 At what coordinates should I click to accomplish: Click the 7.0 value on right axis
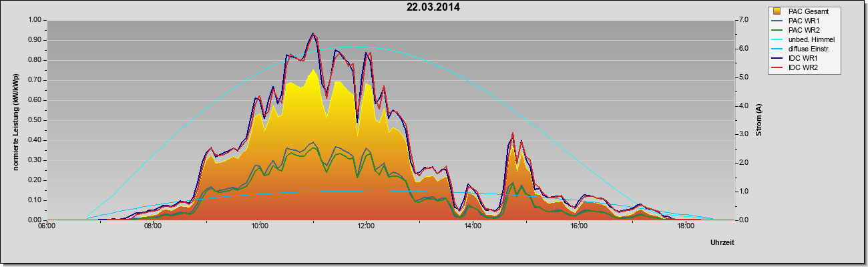(743, 20)
